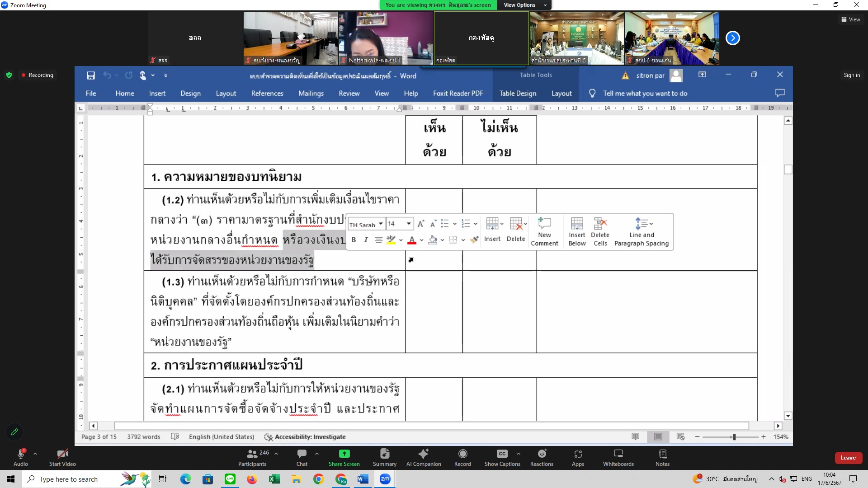Open the Mailings tab
Image resolution: width=868 pixels, height=488 pixels.
coord(311,93)
